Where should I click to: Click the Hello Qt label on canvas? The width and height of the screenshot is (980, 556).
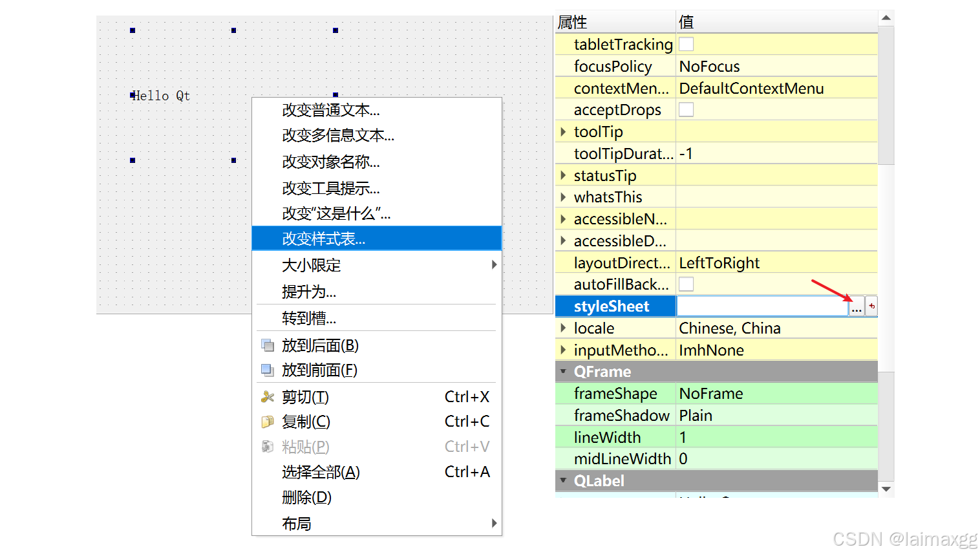(161, 96)
